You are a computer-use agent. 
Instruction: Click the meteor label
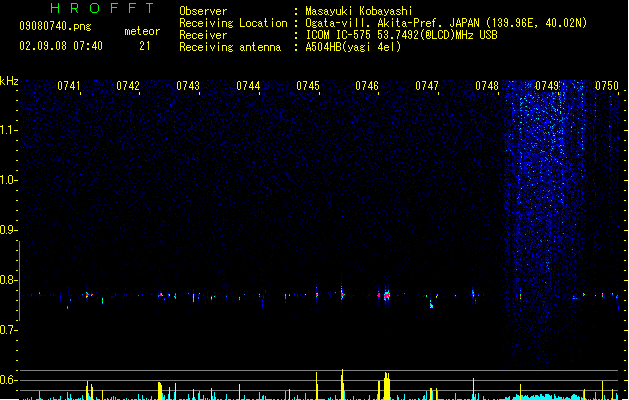[142, 31]
